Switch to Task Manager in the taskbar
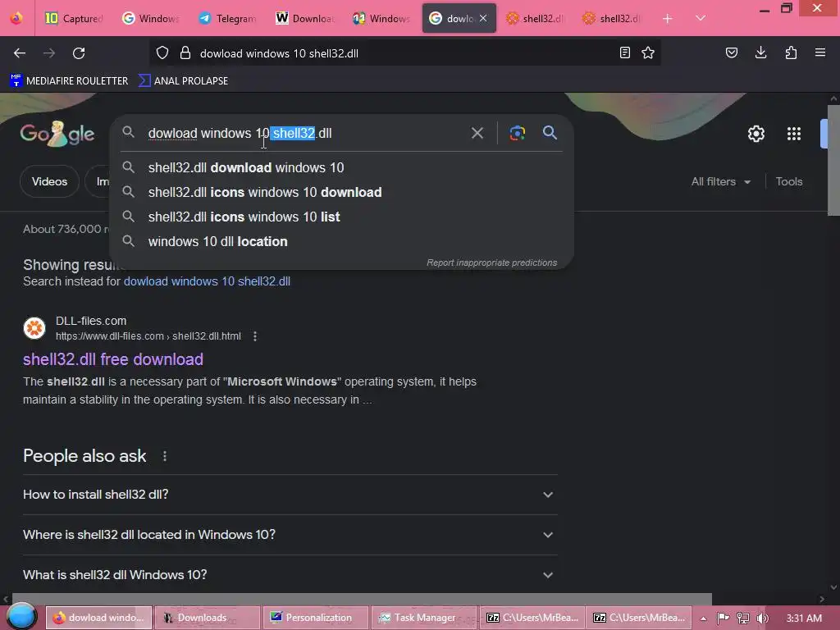The image size is (840, 630). click(x=424, y=618)
